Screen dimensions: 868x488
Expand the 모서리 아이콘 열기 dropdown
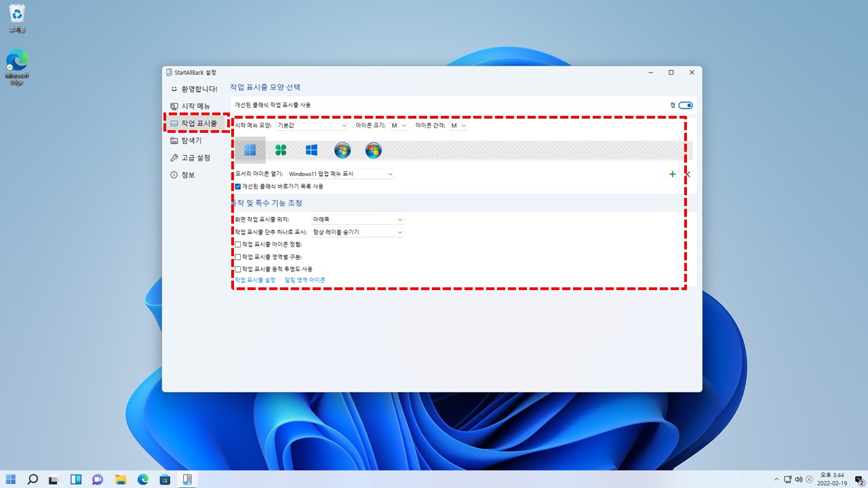[x=340, y=174]
